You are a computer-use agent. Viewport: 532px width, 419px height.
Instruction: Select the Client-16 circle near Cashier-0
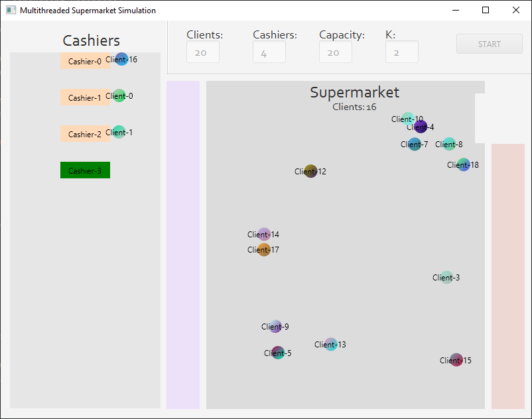[x=121, y=59]
